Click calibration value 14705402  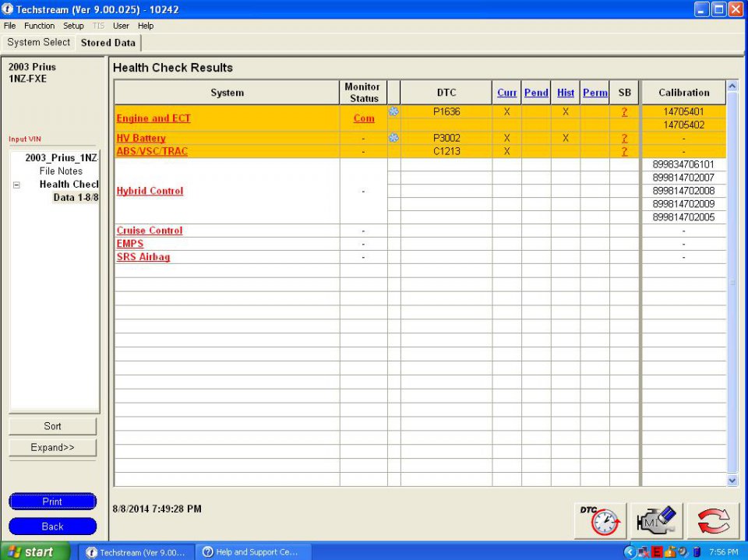[x=683, y=125]
